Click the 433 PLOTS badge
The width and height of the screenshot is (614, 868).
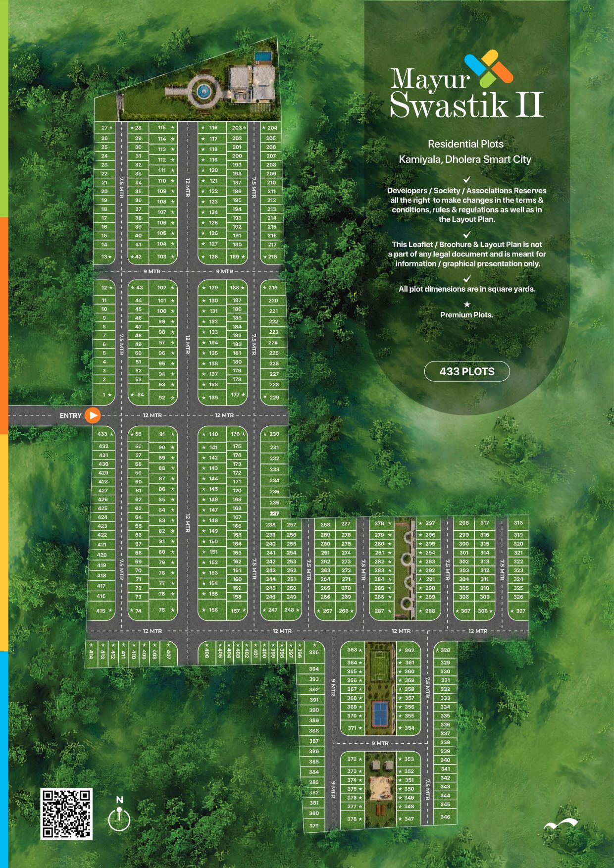(x=467, y=371)
